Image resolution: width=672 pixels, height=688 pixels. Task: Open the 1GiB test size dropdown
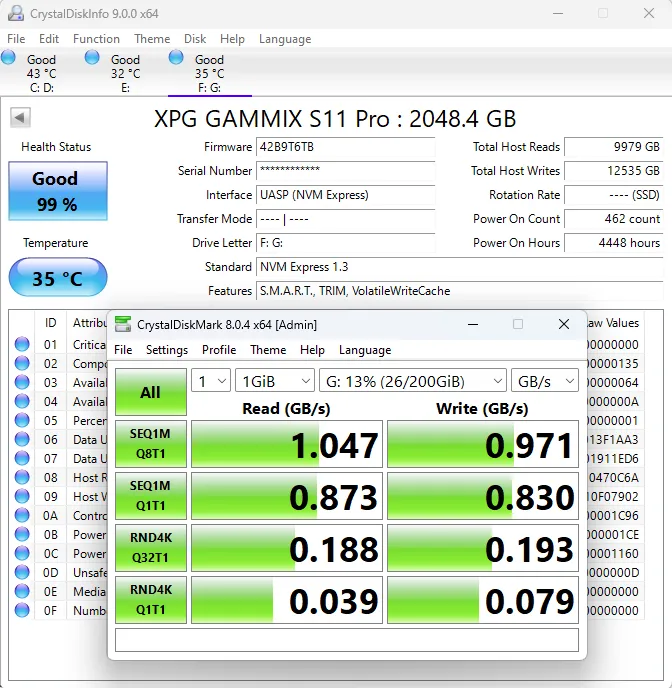click(x=274, y=381)
